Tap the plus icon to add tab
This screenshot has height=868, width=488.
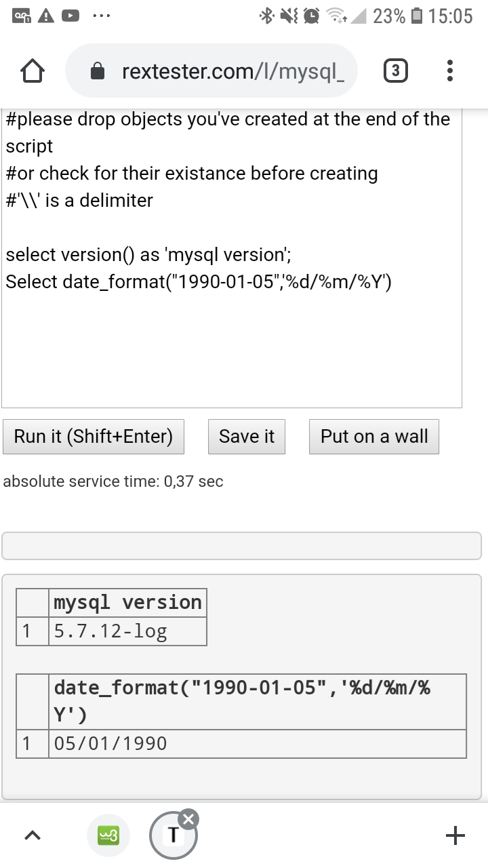tap(455, 835)
